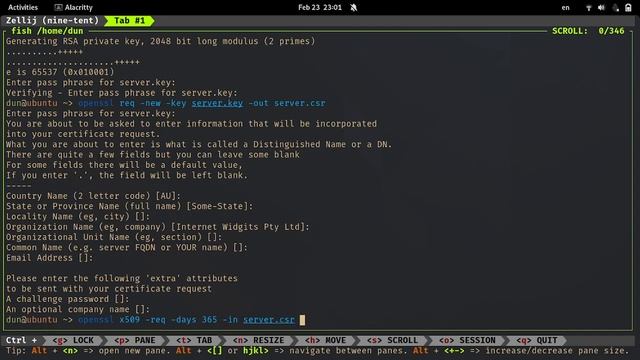Click the 'Common Name' prompt line
Image resolution: width=640 pixels, height=360 pixels.
[x=127, y=247]
